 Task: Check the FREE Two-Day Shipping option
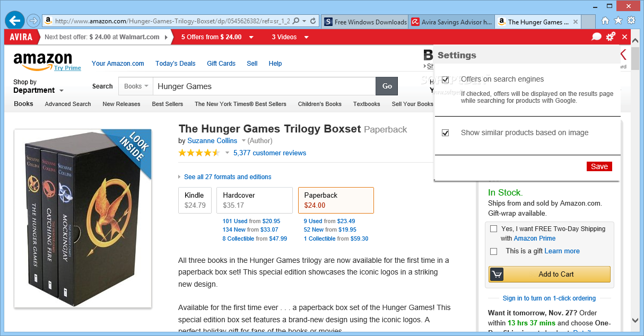(494, 229)
